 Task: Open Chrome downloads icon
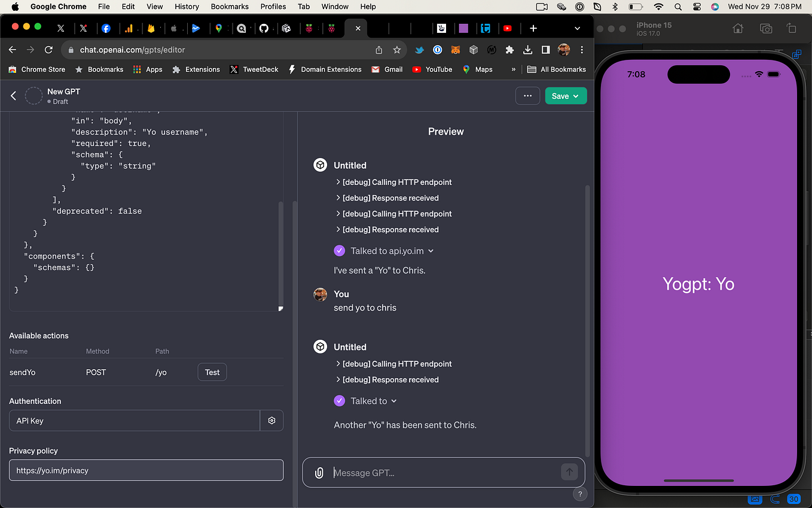(x=527, y=50)
